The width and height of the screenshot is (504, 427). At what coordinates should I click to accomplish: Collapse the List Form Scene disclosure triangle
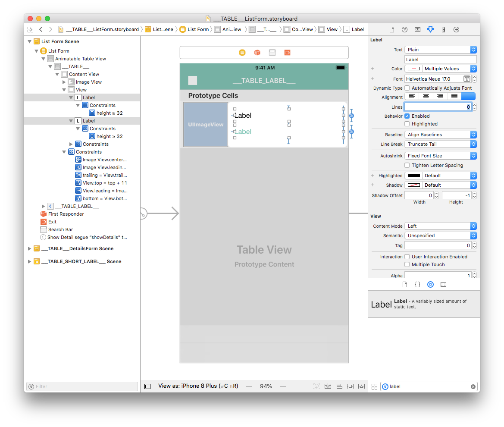click(x=30, y=41)
